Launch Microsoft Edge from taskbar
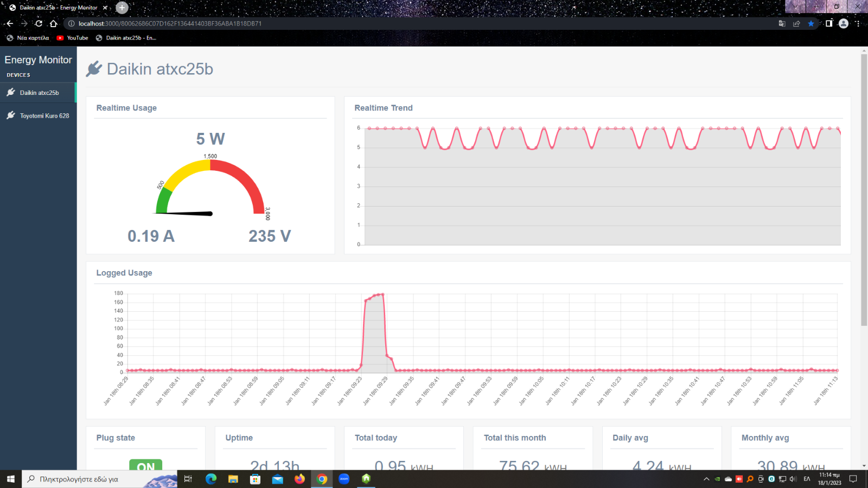868x488 pixels. tap(211, 479)
